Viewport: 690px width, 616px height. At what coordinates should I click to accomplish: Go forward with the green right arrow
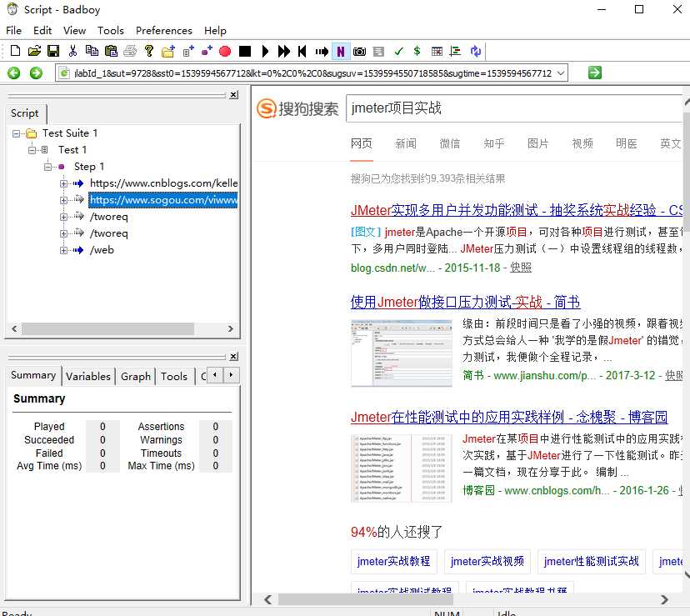click(x=36, y=73)
